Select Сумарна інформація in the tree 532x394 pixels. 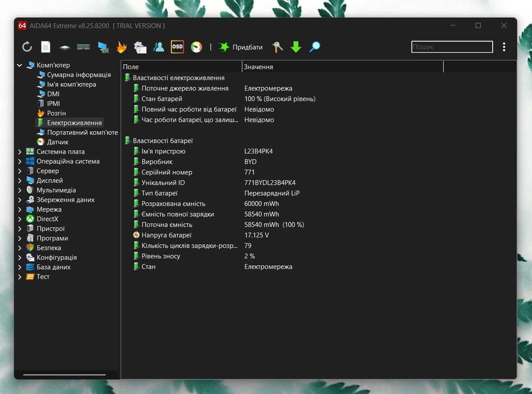pos(79,75)
